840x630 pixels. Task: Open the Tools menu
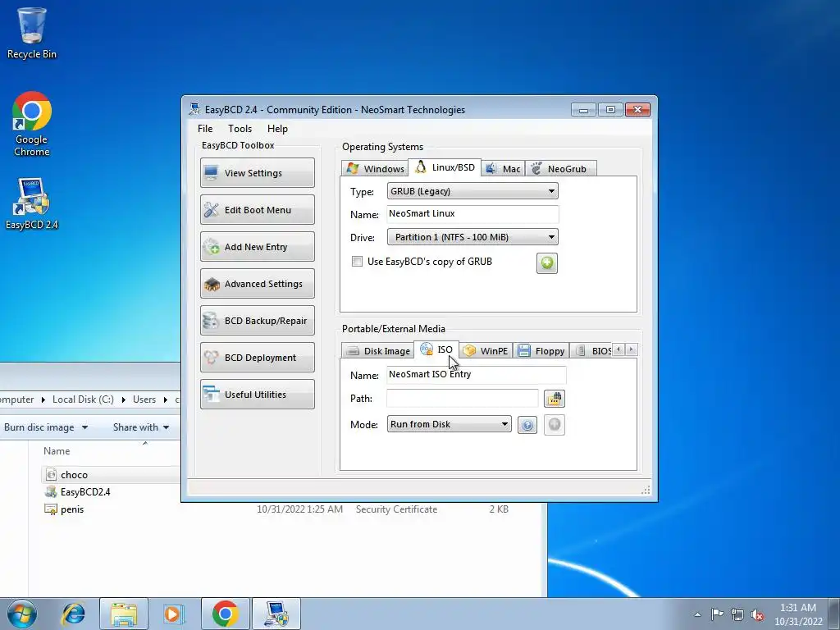[240, 129]
